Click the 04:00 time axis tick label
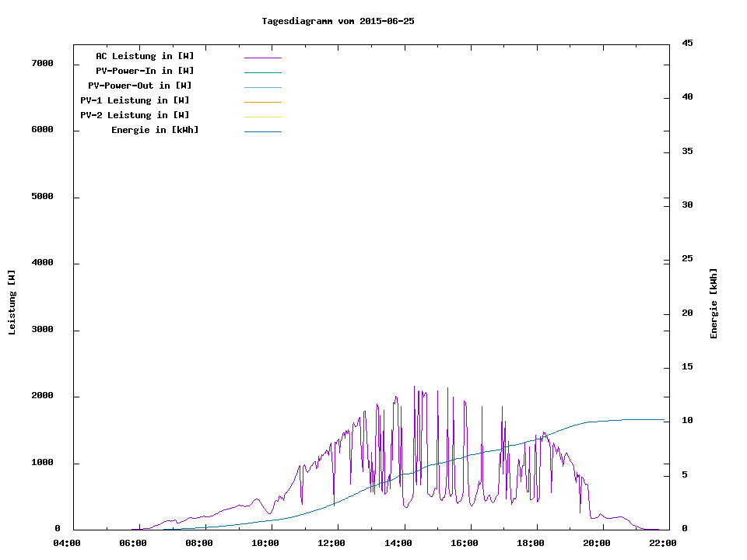The width and height of the screenshot is (747, 560). point(67,543)
